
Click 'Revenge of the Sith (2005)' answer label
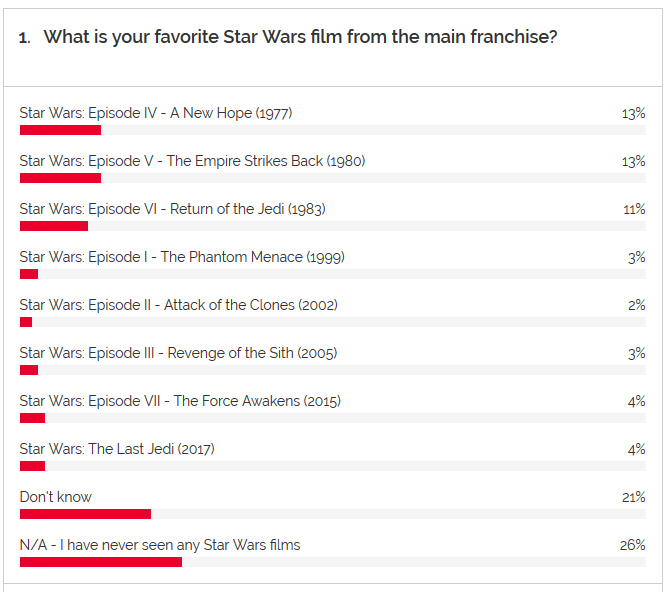(x=178, y=353)
